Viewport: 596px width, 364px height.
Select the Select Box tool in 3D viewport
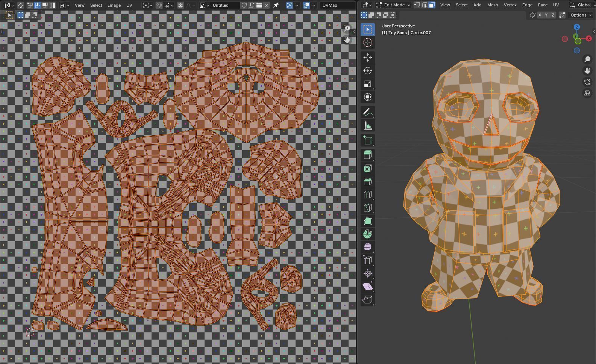[x=367, y=29]
